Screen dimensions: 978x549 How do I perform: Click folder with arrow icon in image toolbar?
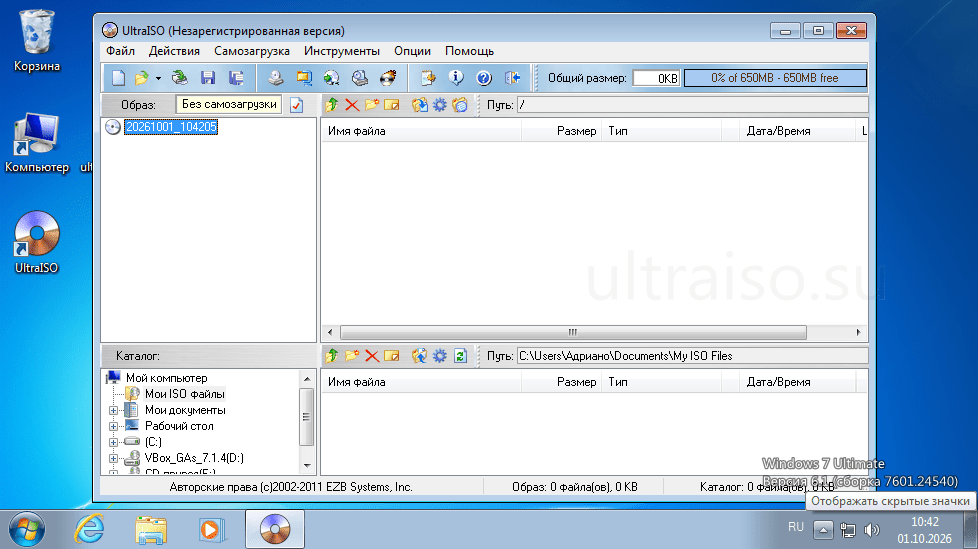click(419, 105)
